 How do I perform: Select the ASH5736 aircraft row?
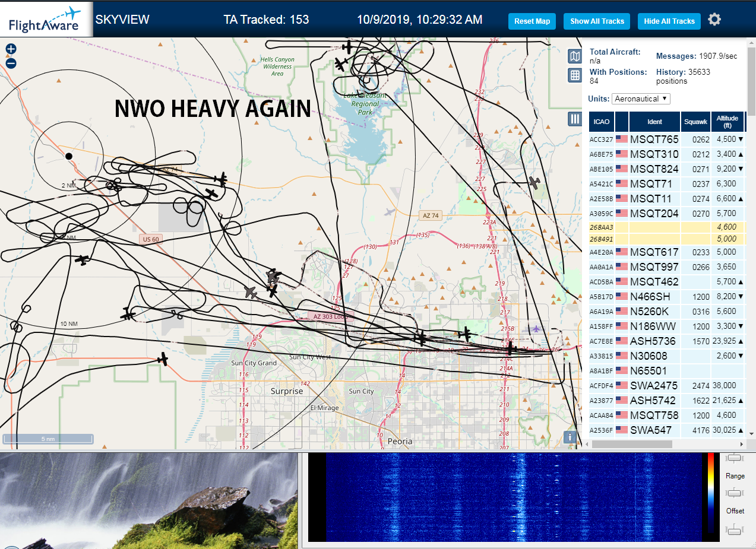(x=667, y=341)
